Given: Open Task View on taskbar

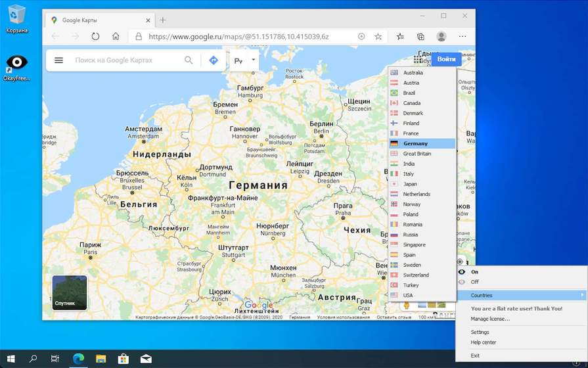Looking at the screenshot, I should pyautogui.click(x=55, y=359).
